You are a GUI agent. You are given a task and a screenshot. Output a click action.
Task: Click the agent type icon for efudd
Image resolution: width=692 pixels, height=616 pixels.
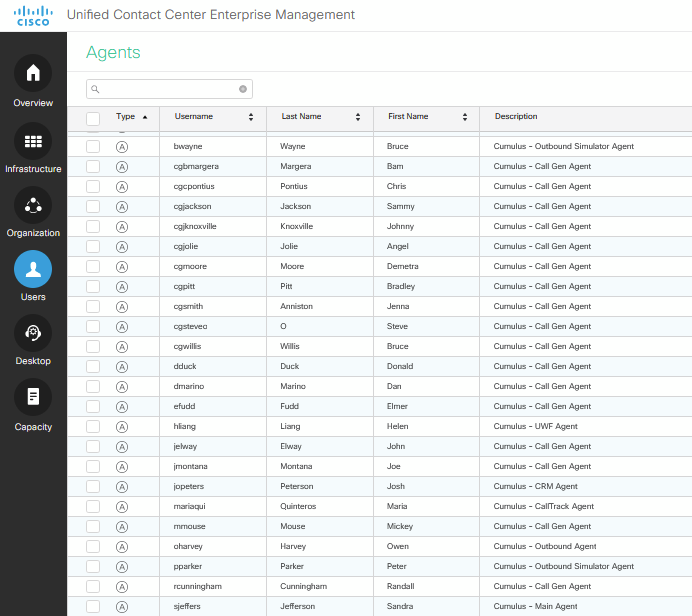click(x=122, y=407)
